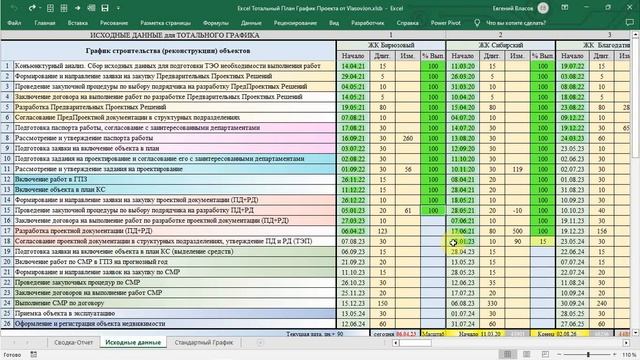Click the zoom in plus button
Screen dimensions: 640x360
tap(616, 354)
